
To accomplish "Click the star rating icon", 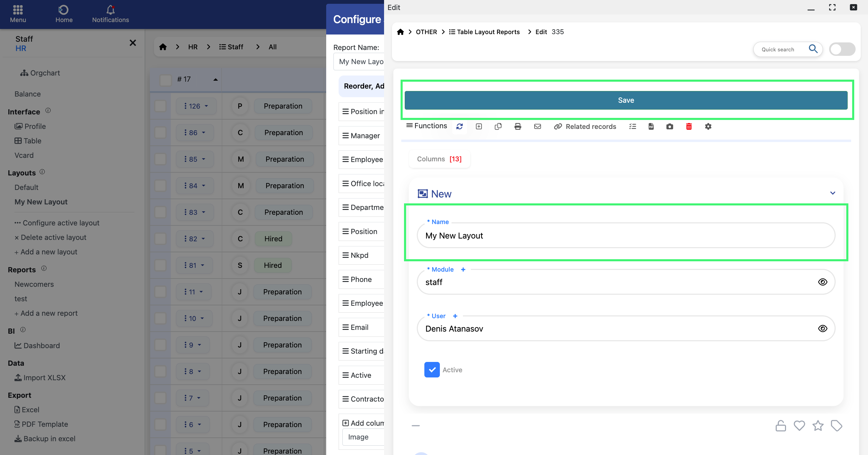I will tap(818, 426).
